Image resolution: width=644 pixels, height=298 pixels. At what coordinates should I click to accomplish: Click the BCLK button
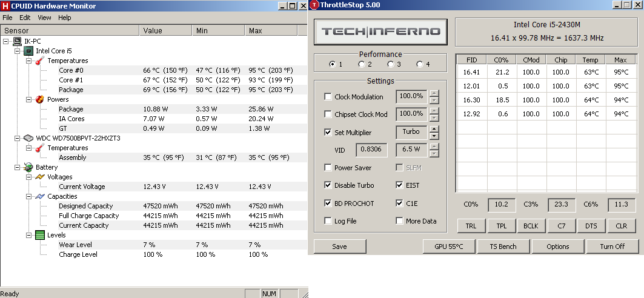(531, 226)
